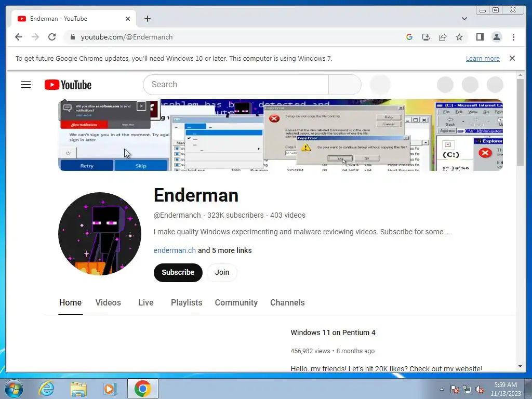Open Chrome three-dot menu

click(x=513, y=37)
